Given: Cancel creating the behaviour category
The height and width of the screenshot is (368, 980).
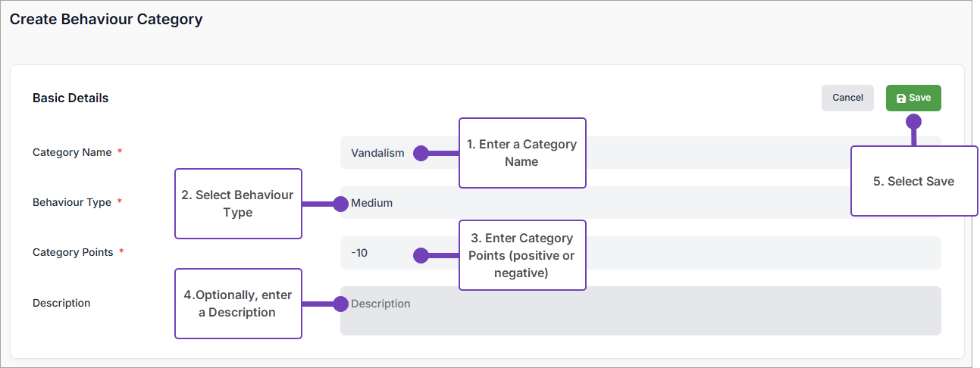Looking at the screenshot, I should tap(847, 98).
